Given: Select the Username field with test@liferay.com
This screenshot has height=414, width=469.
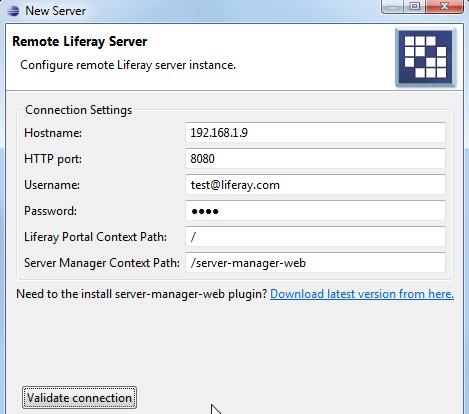Looking at the screenshot, I should click(315, 185).
